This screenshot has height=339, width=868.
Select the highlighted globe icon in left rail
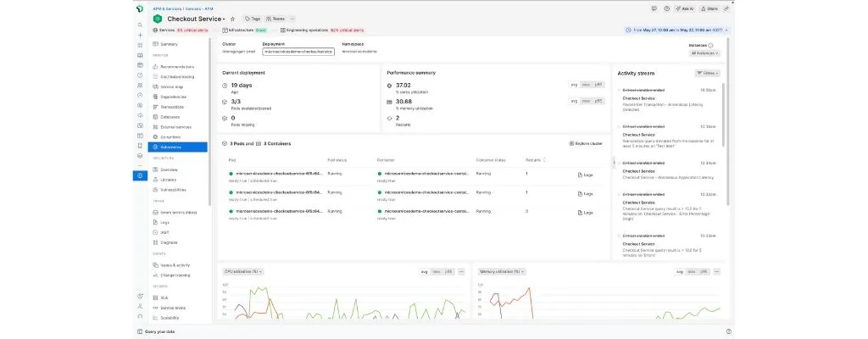pyautogui.click(x=140, y=175)
